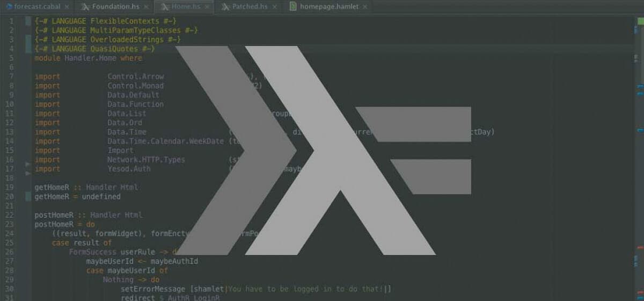644x301 pixels.
Task: Select the forecast.cabal tab
Action: coord(36,7)
